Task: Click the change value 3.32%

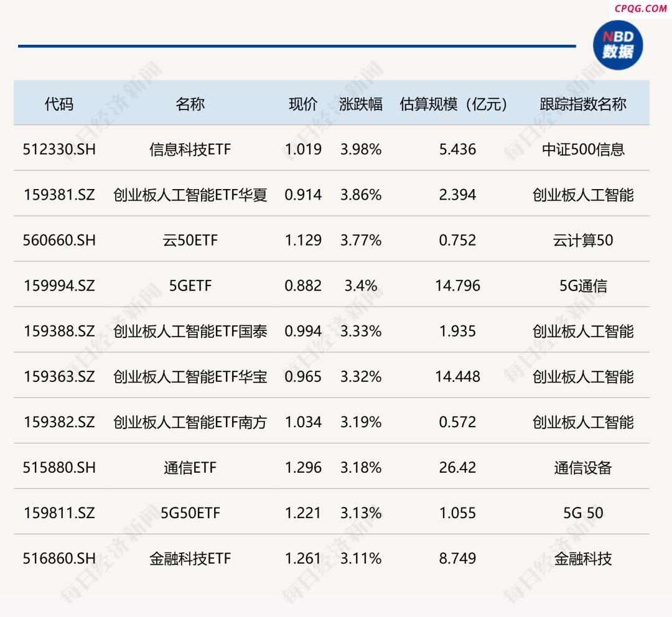Action: tap(361, 377)
